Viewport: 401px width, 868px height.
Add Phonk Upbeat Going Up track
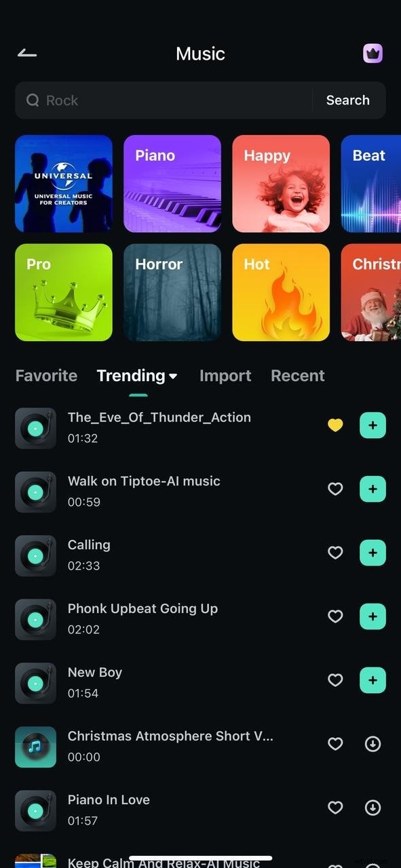point(373,616)
